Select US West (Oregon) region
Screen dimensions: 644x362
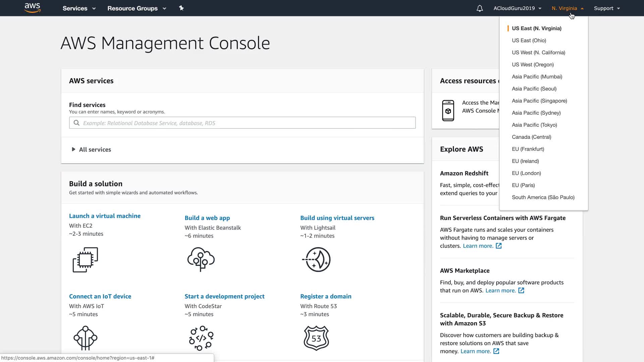coord(533,65)
